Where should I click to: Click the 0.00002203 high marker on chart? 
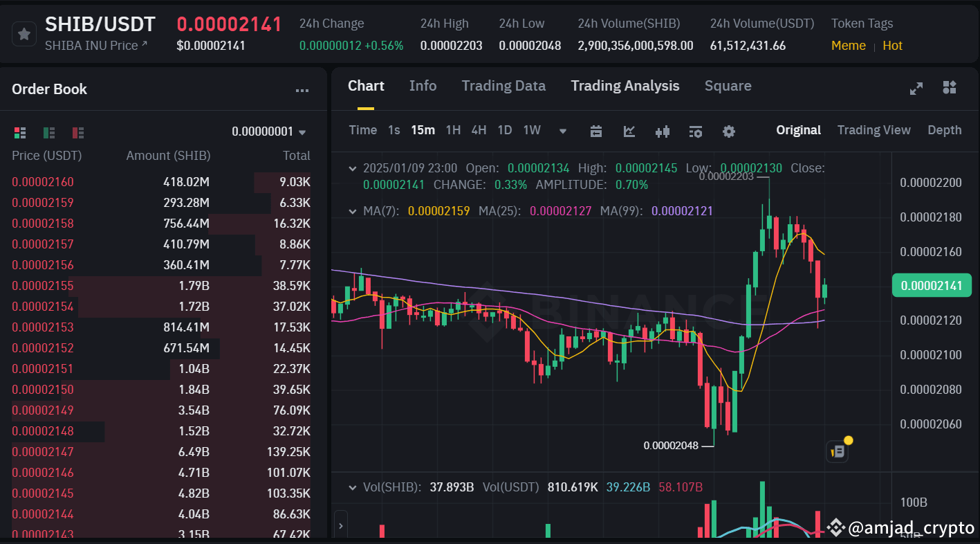(x=727, y=176)
